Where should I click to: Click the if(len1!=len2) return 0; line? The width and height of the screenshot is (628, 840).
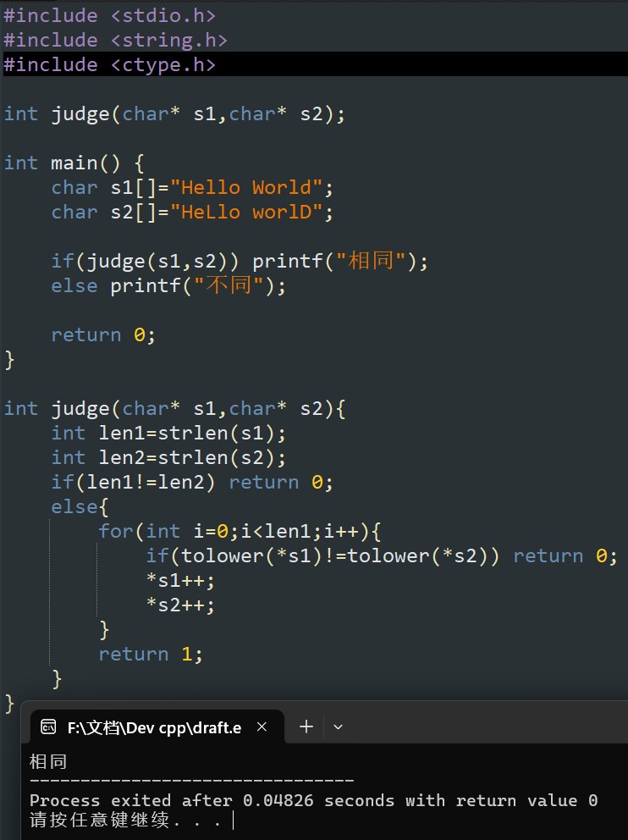click(192, 482)
